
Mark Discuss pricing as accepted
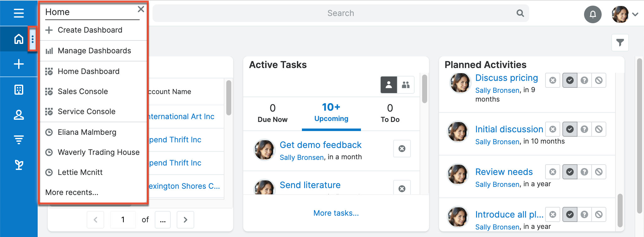(570, 80)
